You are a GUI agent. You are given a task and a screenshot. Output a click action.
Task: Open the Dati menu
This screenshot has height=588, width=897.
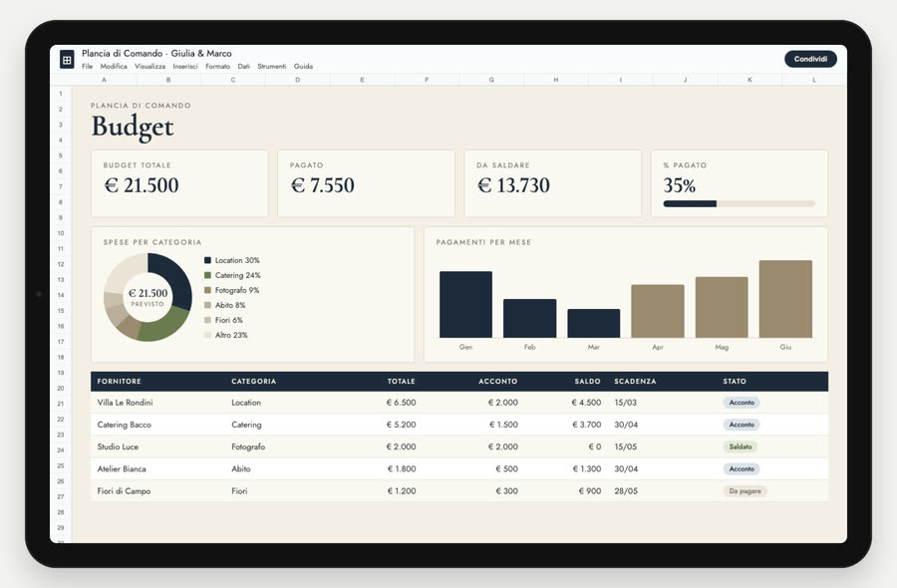point(244,67)
